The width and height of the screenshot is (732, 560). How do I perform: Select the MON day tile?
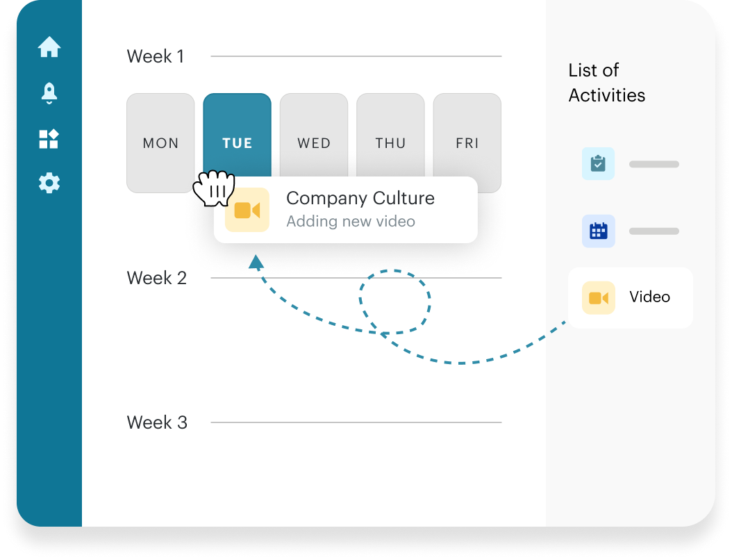[160, 143]
